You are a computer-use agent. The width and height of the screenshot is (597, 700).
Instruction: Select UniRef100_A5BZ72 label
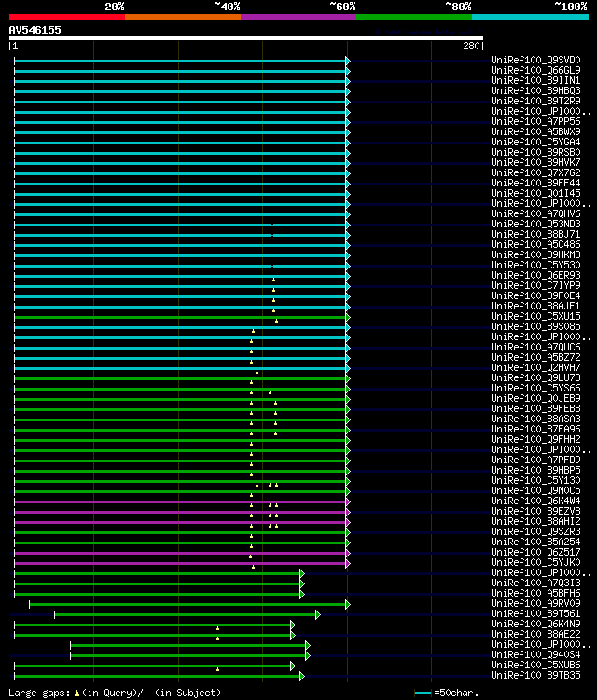[535, 358]
